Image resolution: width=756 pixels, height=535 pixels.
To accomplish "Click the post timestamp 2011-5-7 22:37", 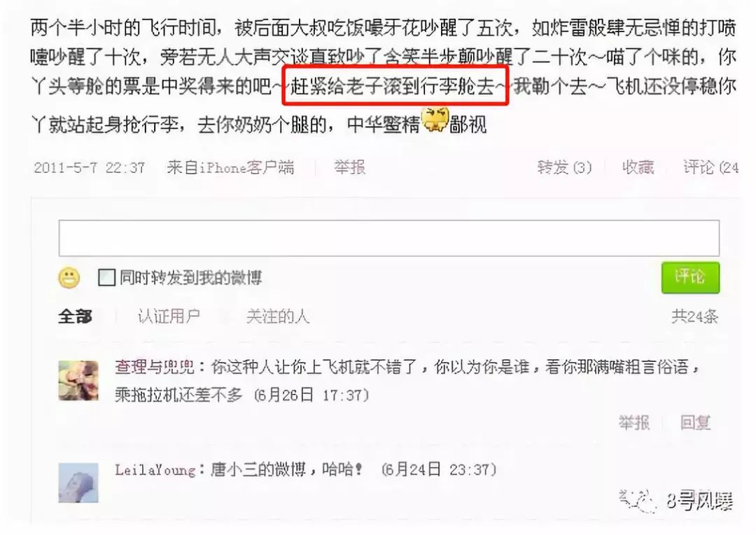I will [89, 167].
